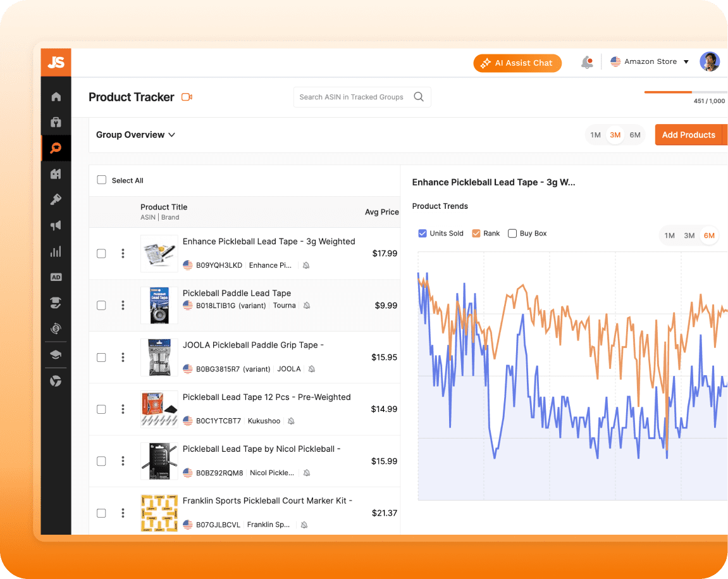
Task: Select 6M range in Group Overview bar
Action: click(635, 135)
